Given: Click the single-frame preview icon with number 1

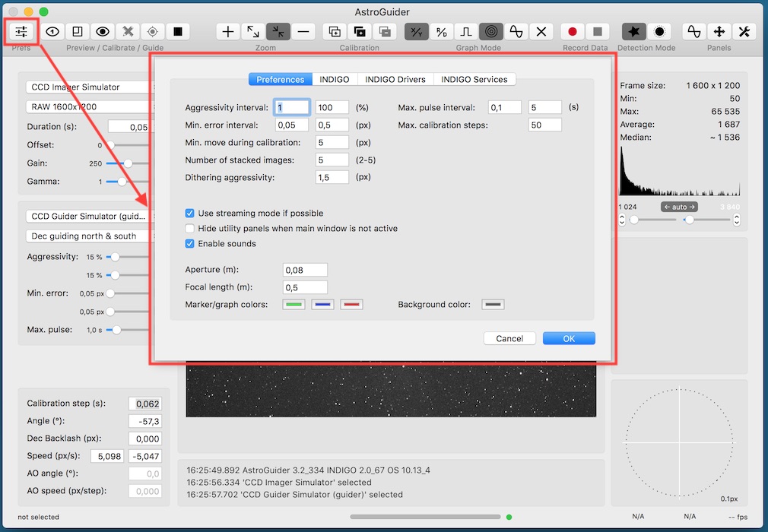Looking at the screenshot, I should [x=52, y=32].
